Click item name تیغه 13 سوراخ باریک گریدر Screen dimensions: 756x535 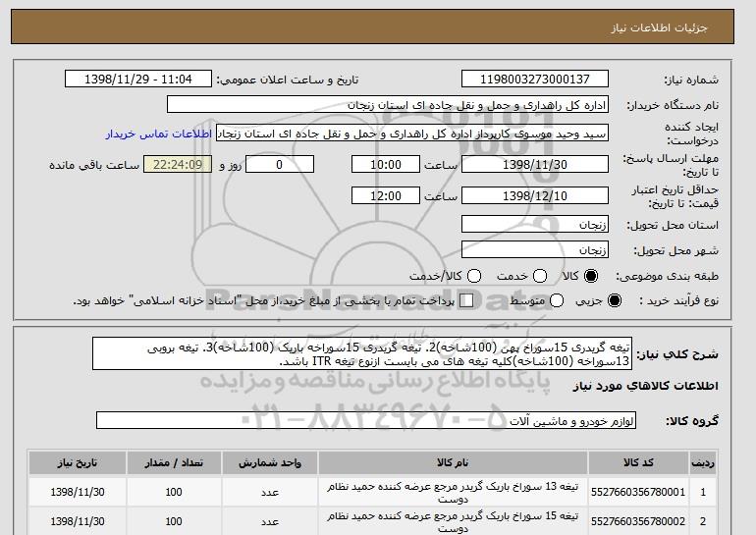click(x=453, y=492)
